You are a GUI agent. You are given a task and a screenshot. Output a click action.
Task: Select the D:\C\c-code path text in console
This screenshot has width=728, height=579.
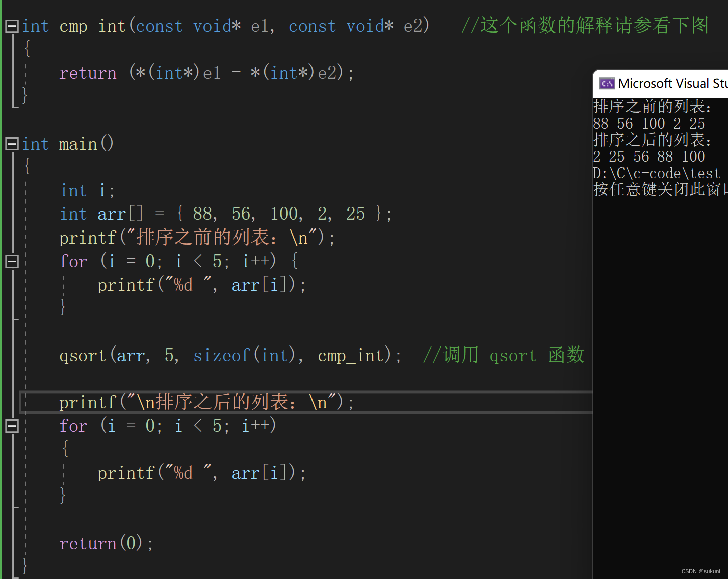coord(658,173)
